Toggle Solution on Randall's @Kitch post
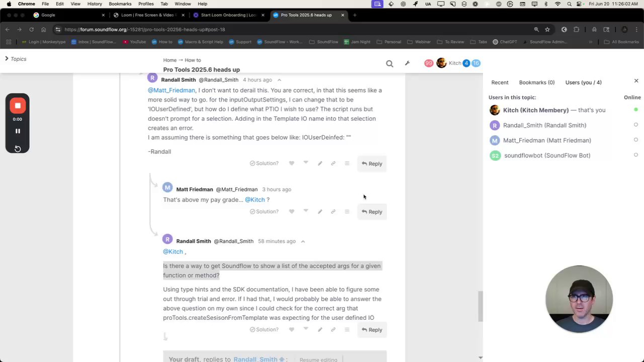Screen dimensions: 644x362 click(264, 330)
